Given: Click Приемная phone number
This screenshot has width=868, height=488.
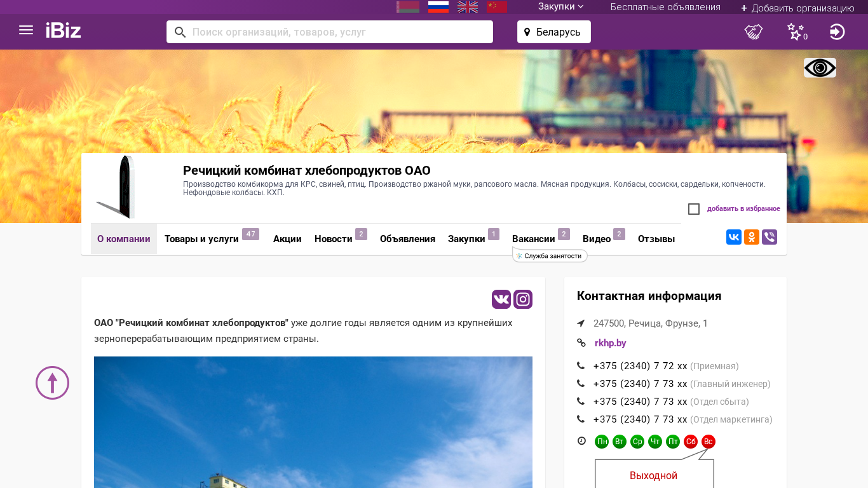Looking at the screenshot, I should tap(640, 366).
